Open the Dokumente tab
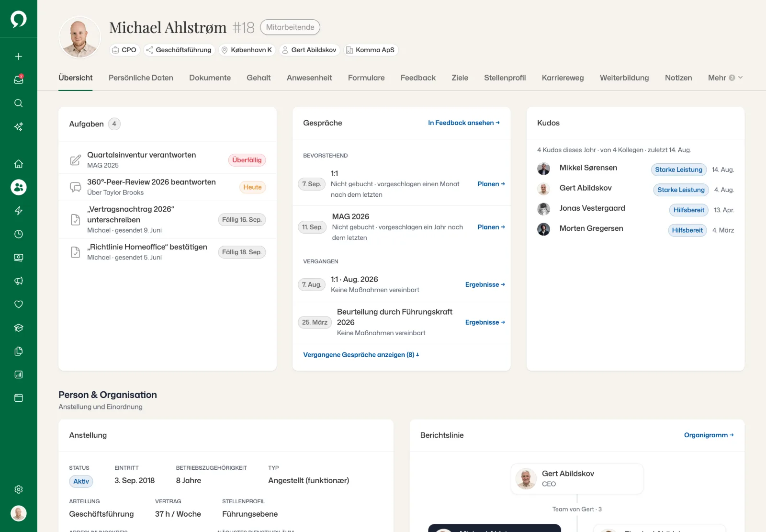The image size is (766, 532). (x=210, y=78)
